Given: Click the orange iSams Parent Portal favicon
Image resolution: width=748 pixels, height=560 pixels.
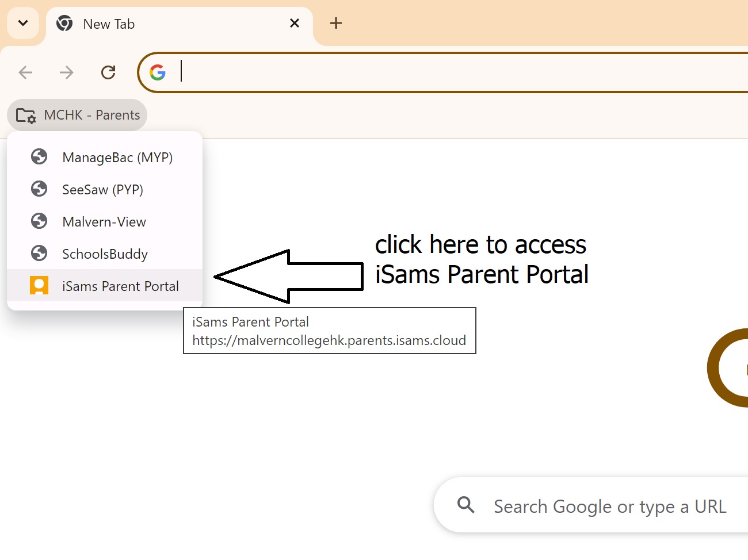Looking at the screenshot, I should [x=39, y=285].
